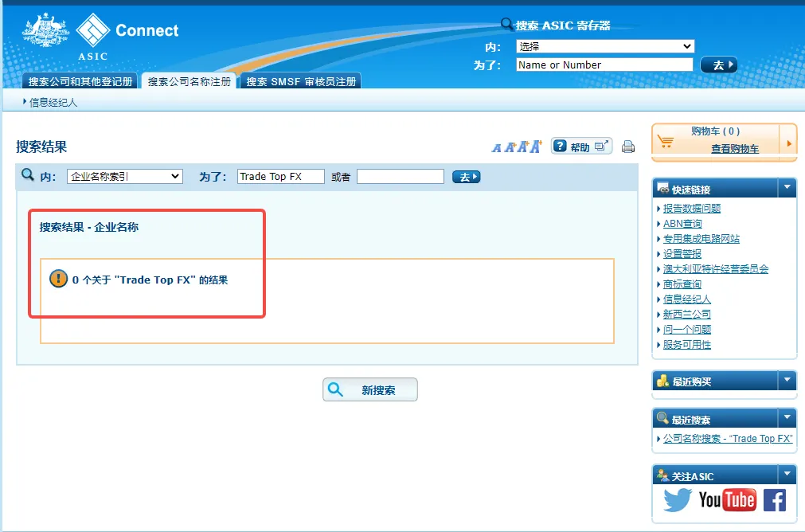
Task: Collapse the 快速链接 panel
Action: tap(787, 188)
